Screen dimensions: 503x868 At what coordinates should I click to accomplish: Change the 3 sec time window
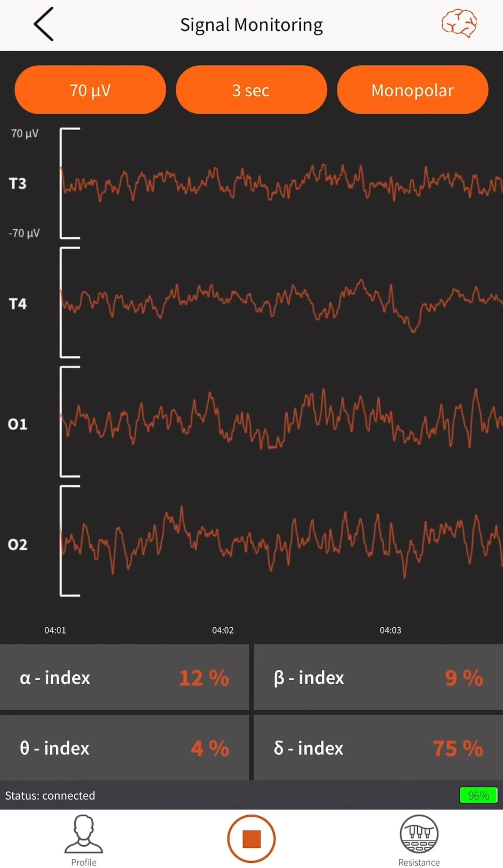click(251, 90)
